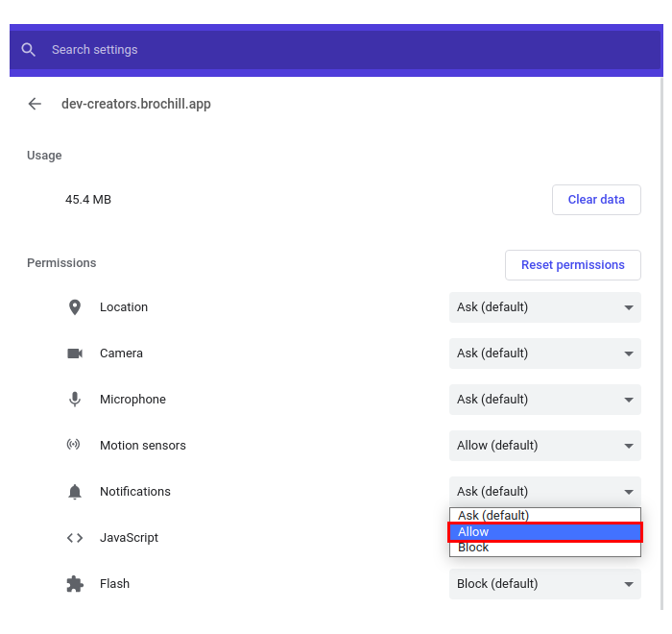Click the Location pin icon
Image resolution: width=672 pixels, height=634 pixels.
(x=75, y=307)
